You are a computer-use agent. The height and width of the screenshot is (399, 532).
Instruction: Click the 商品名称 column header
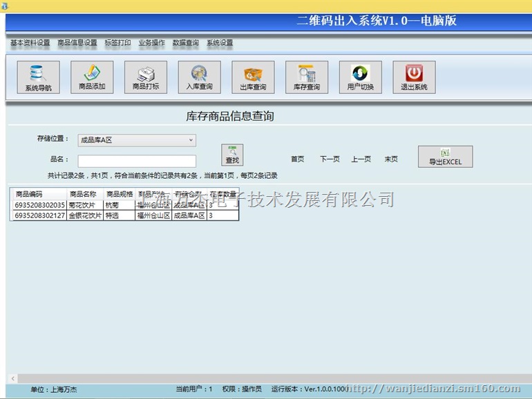(x=85, y=194)
